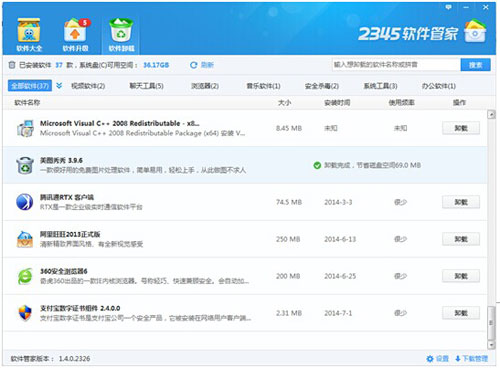Switch to the 浏览器(2) category
The image size is (500, 368).
205,86
